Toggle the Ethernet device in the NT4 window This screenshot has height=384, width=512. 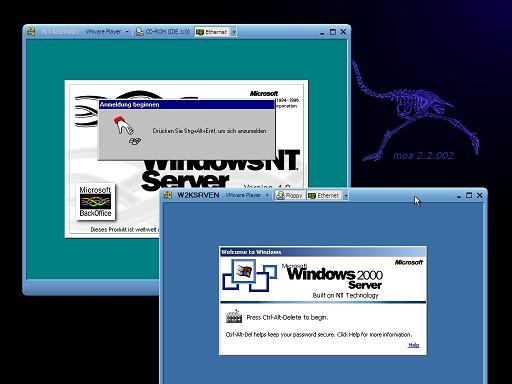212,32
